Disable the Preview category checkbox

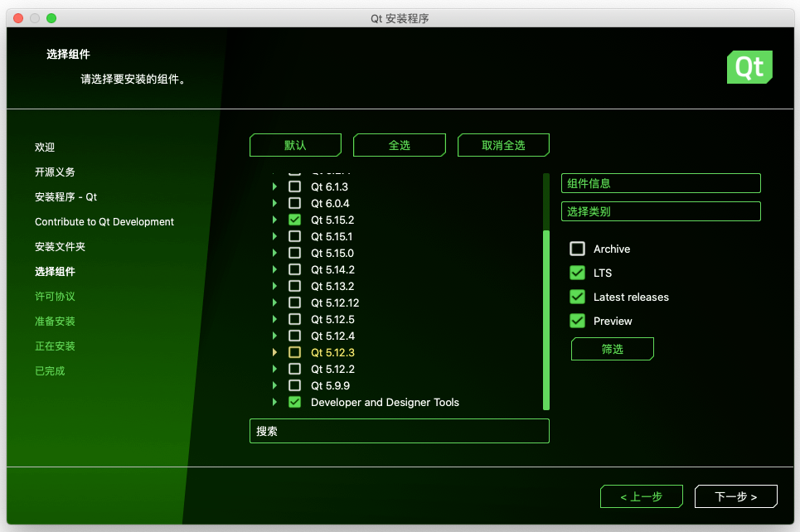coord(577,321)
